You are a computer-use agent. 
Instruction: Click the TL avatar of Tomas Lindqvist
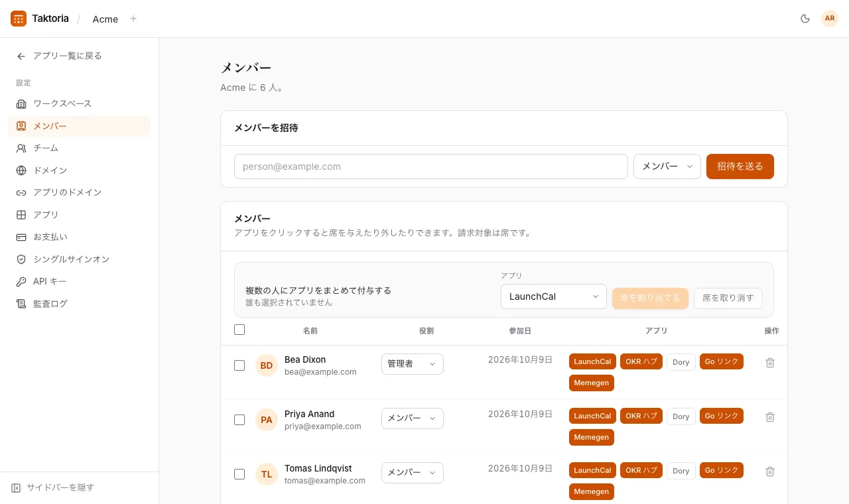click(x=267, y=474)
